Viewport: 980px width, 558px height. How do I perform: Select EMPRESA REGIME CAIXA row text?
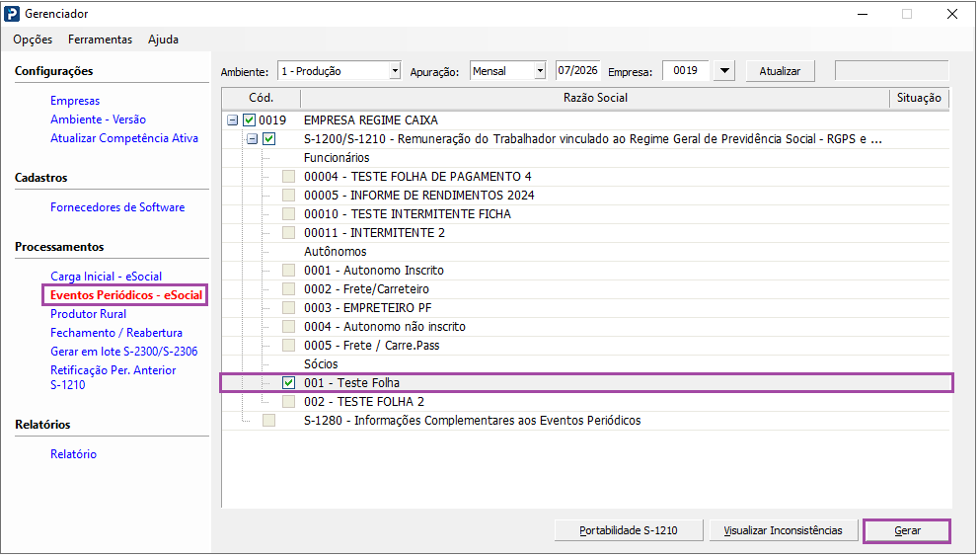371,120
